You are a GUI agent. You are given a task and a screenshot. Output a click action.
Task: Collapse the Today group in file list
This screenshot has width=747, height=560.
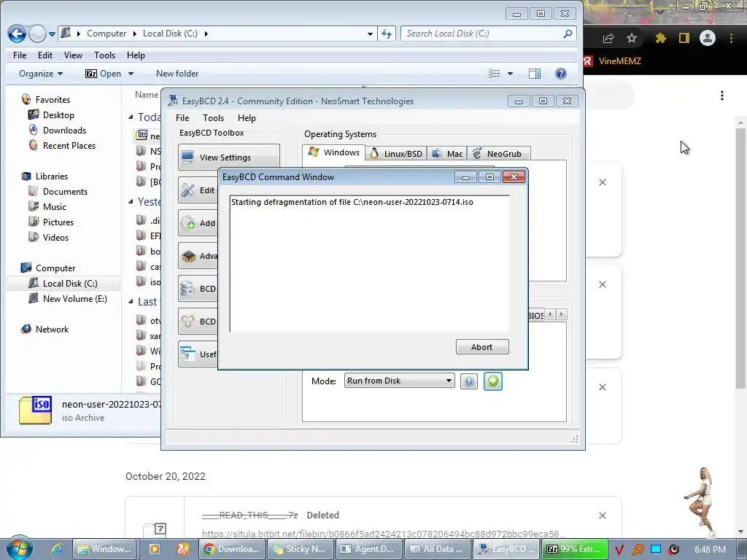[131, 117]
